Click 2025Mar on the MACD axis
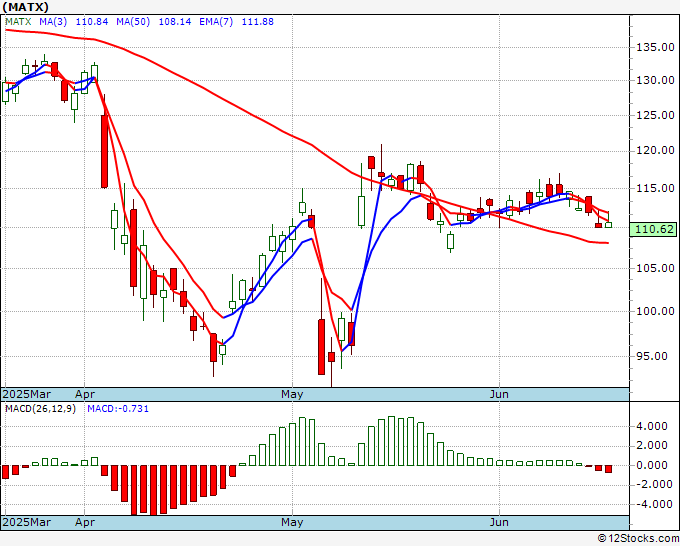Image resolution: width=680 pixels, height=546 pixels. pos(26,522)
